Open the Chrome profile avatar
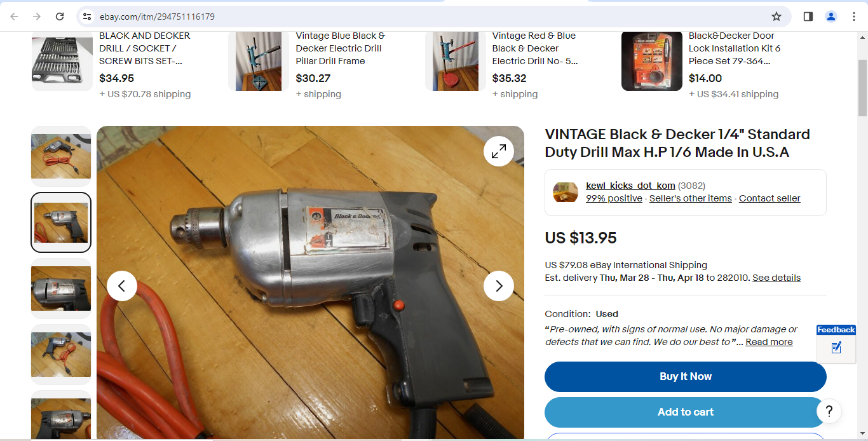 click(831, 17)
